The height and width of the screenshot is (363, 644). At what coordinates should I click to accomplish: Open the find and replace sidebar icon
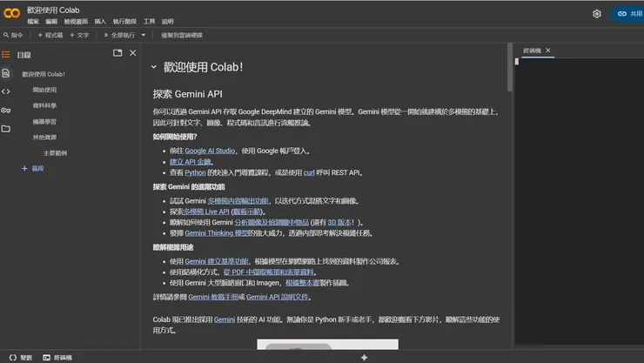6,73
